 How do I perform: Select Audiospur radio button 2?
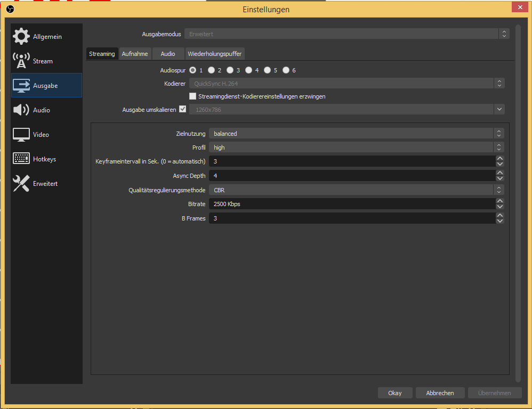tap(212, 70)
